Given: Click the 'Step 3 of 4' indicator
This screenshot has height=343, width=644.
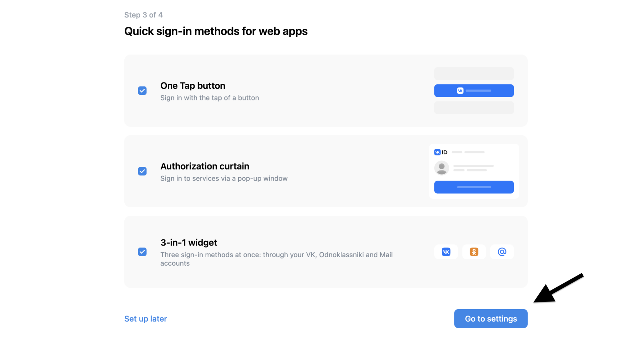Looking at the screenshot, I should 144,15.
